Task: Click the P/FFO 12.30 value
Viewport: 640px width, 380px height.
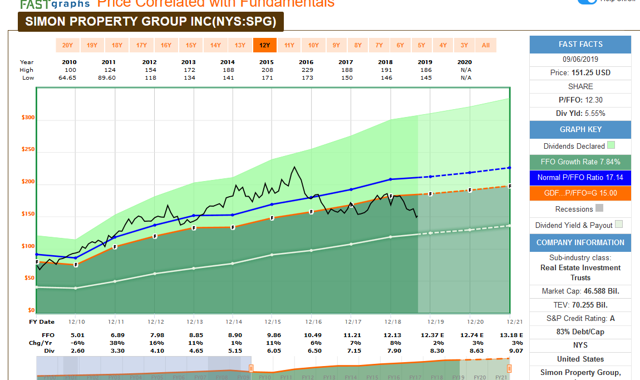Action: [593, 100]
